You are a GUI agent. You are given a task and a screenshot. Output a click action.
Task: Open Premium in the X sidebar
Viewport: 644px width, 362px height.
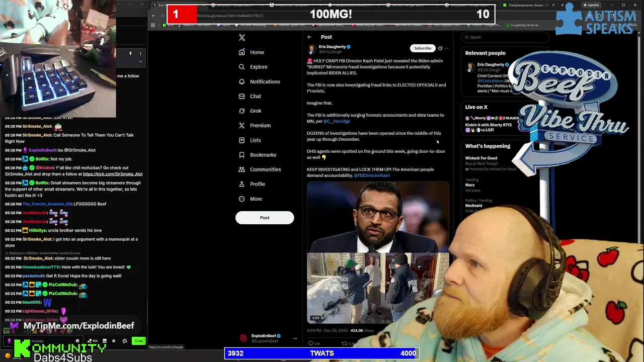point(255,125)
